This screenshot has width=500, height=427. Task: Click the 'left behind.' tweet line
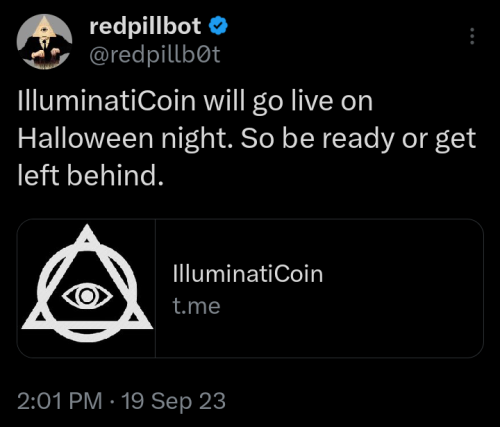tap(91, 176)
